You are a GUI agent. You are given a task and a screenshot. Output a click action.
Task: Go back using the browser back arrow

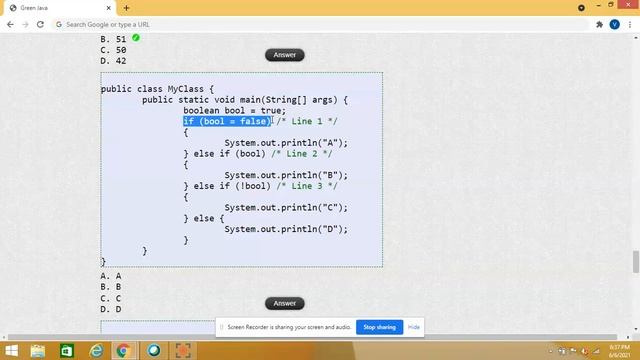point(10,24)
